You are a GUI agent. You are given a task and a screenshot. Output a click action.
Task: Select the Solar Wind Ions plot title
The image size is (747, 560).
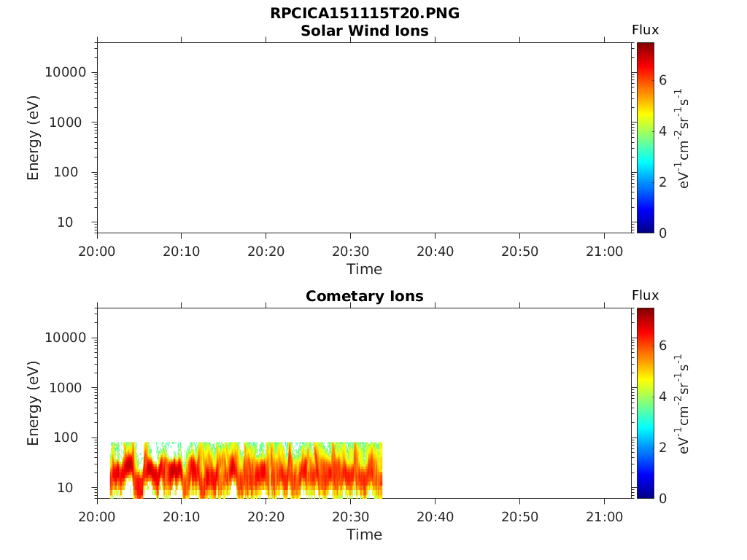[365, 31]
